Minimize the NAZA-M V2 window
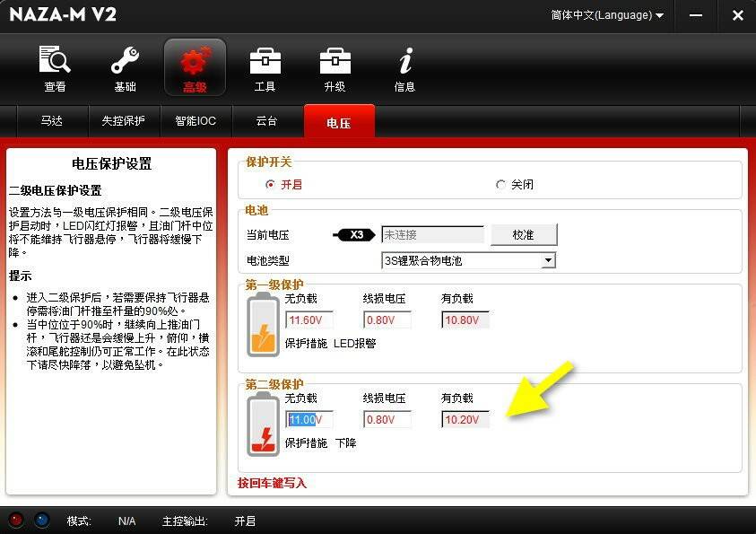The height and width of the screenshot is (534, 756). 696,15
